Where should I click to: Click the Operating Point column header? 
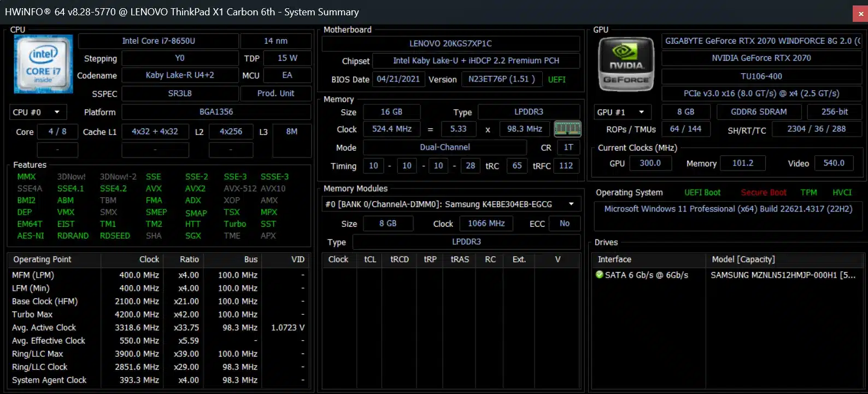(54, 260)
